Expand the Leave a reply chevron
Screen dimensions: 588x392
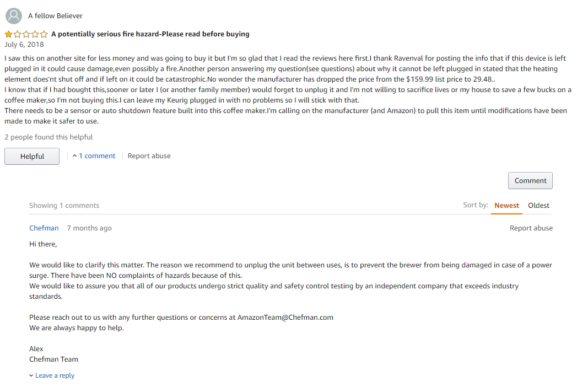click(31, 375)
